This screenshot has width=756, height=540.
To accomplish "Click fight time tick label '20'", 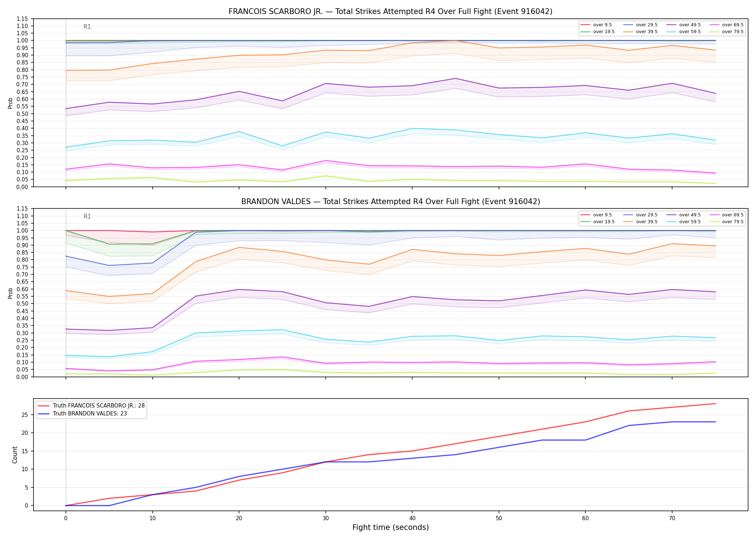I will [x=239, y=518].
